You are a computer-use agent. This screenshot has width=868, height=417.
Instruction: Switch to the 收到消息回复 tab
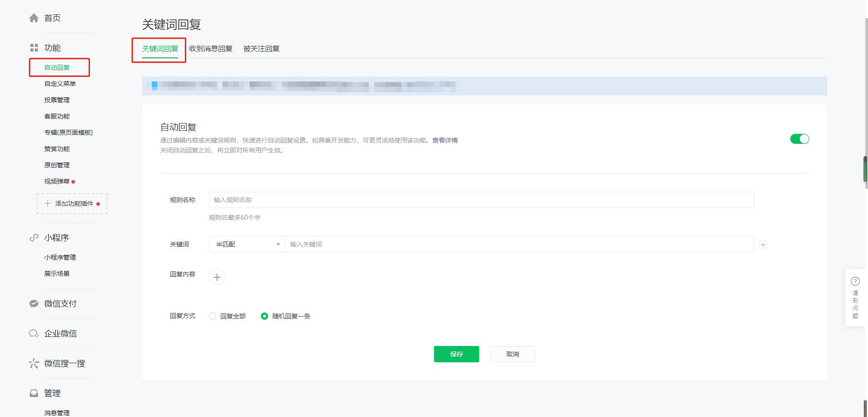[x=211, y=48]
